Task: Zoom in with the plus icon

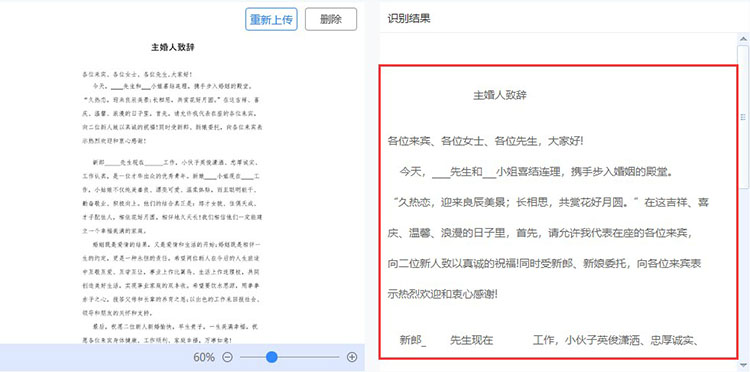Action: (352, 357)
